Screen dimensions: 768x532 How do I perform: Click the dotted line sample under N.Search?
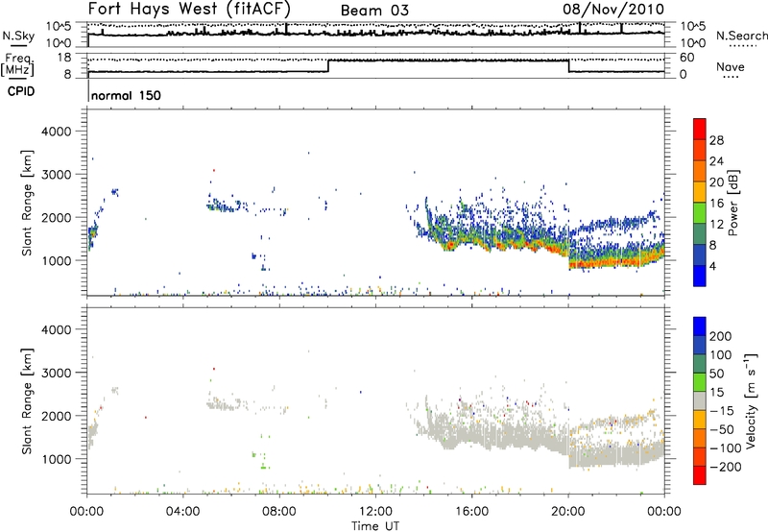742,46
